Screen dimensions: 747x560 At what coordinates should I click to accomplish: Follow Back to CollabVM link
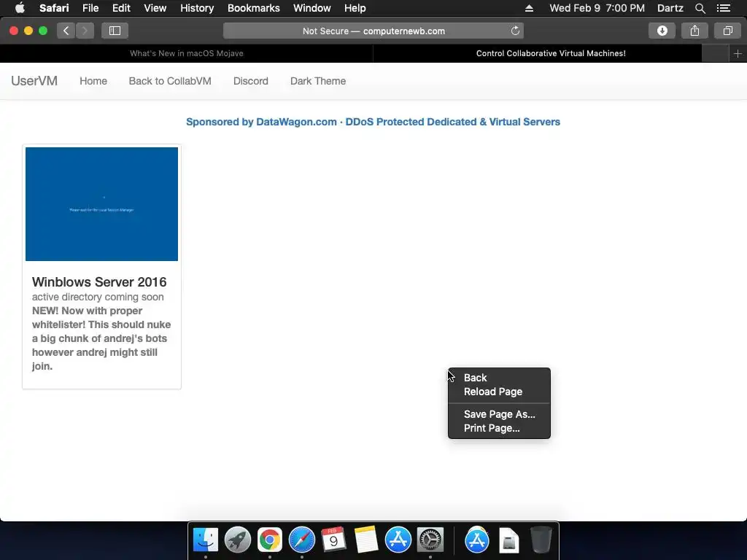170,81
